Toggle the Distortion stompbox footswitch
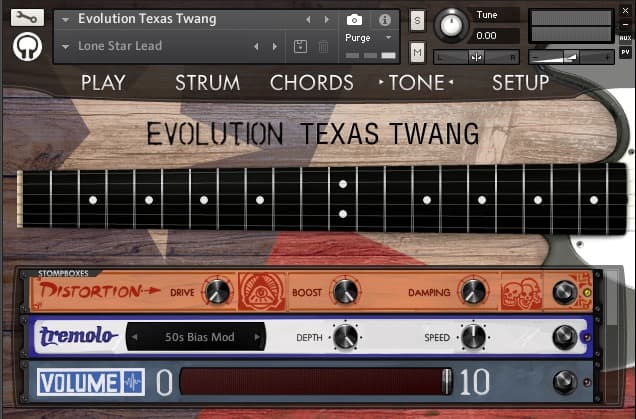 565,292
